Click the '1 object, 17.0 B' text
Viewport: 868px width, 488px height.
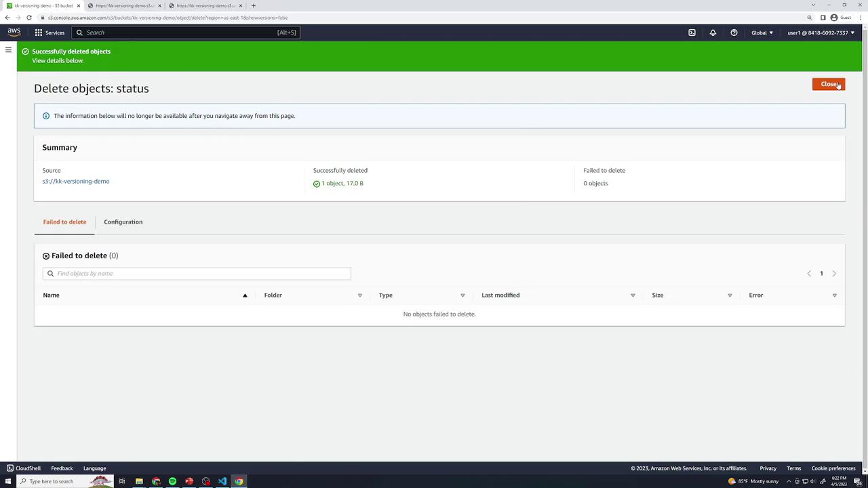342,184
